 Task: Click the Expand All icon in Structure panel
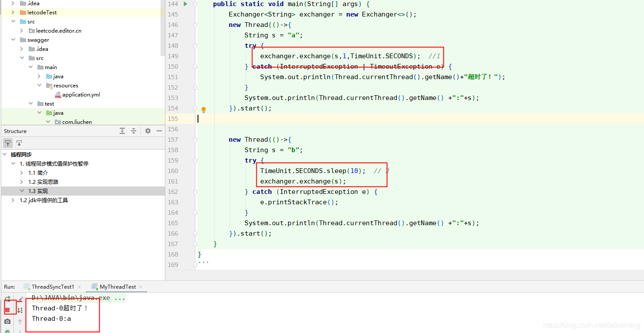(x=122, y=131)
